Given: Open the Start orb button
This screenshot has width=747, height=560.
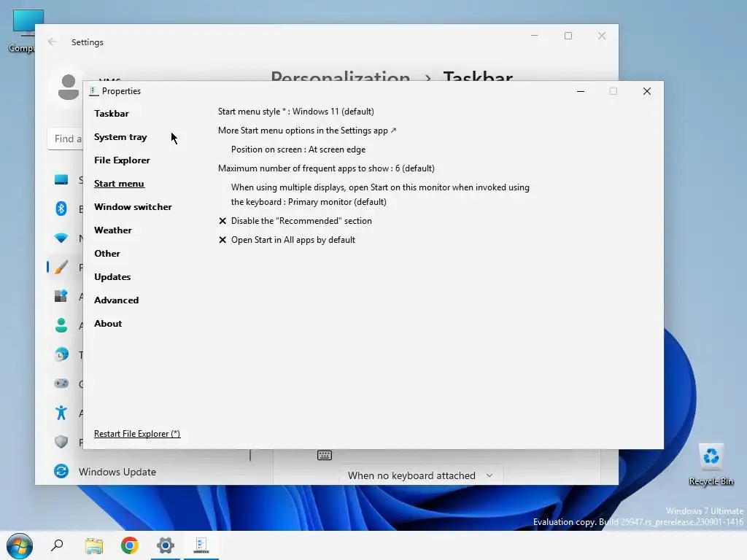Looking at the screenshot, I should tap(20, 545).
